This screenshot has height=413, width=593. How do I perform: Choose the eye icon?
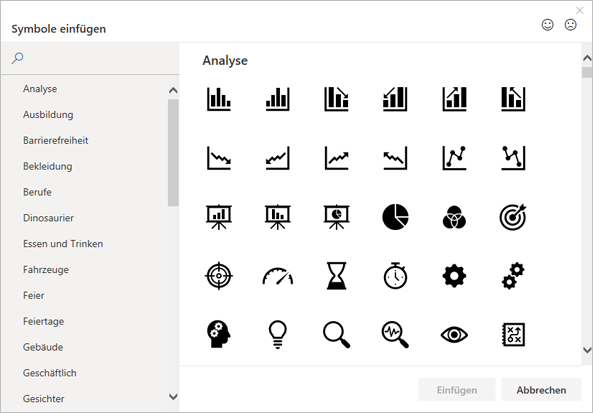454,335
